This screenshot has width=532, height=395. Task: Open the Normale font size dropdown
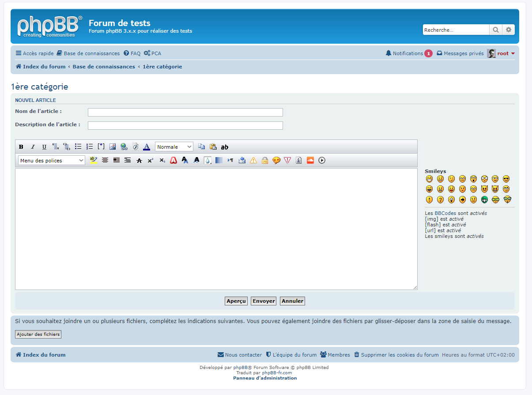[174, 147]
